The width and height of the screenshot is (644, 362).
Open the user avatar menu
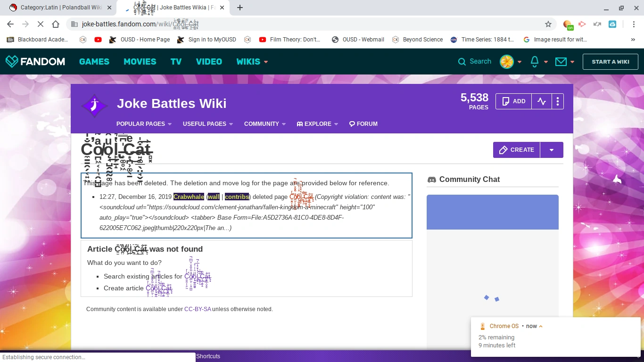507,61
